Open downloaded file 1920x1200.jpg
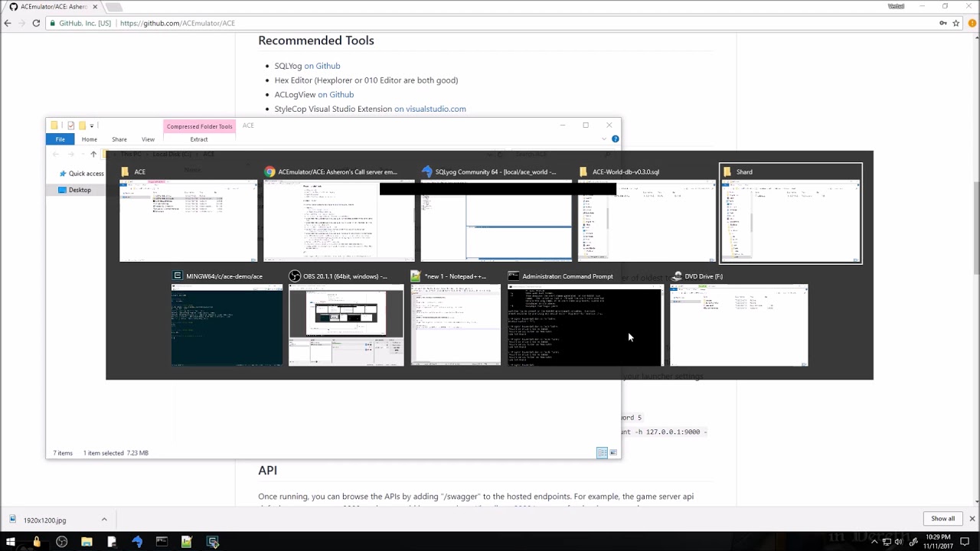 point(44,520)
